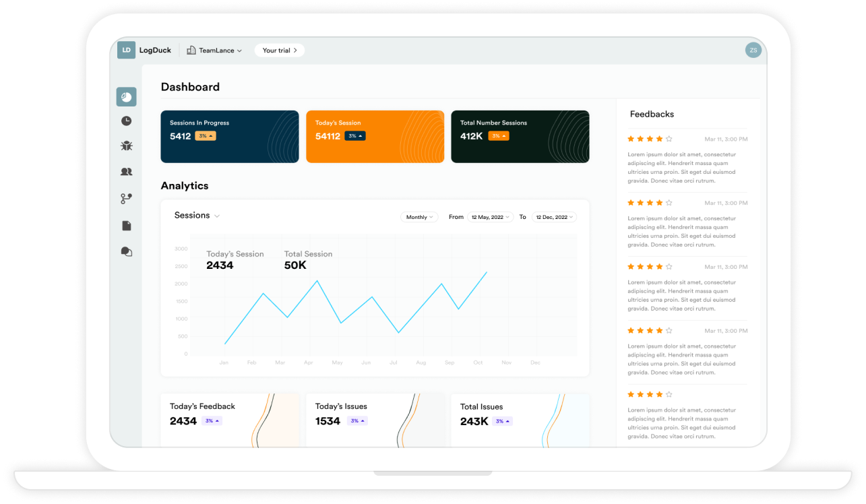Screen dimensions: 866x504
Task: Click the git branch sidebar icon
Action: click(126, 199)
